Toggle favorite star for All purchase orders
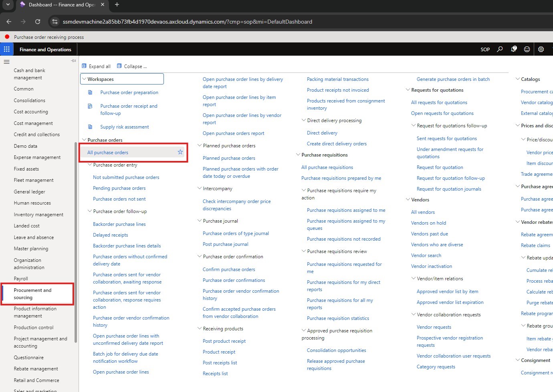 180,152
